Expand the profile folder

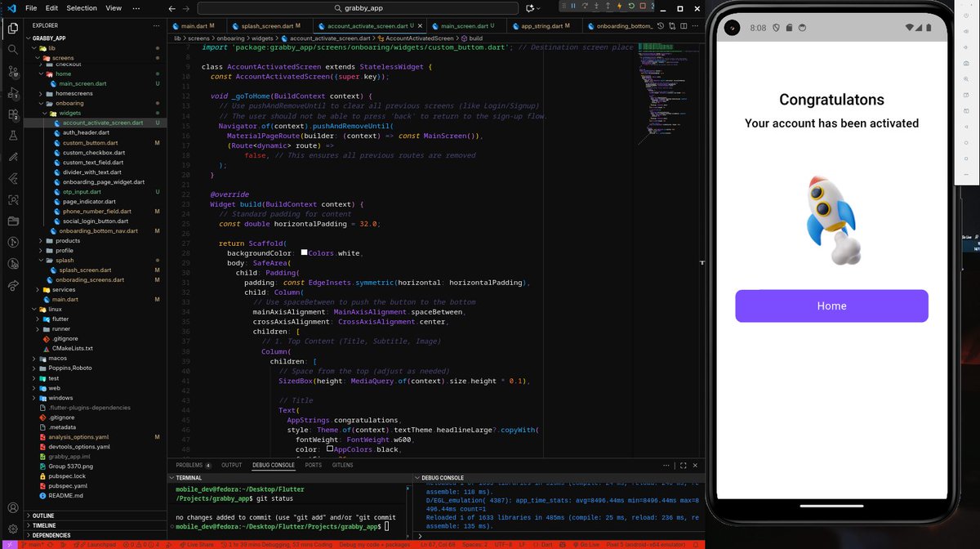(65, 251)
